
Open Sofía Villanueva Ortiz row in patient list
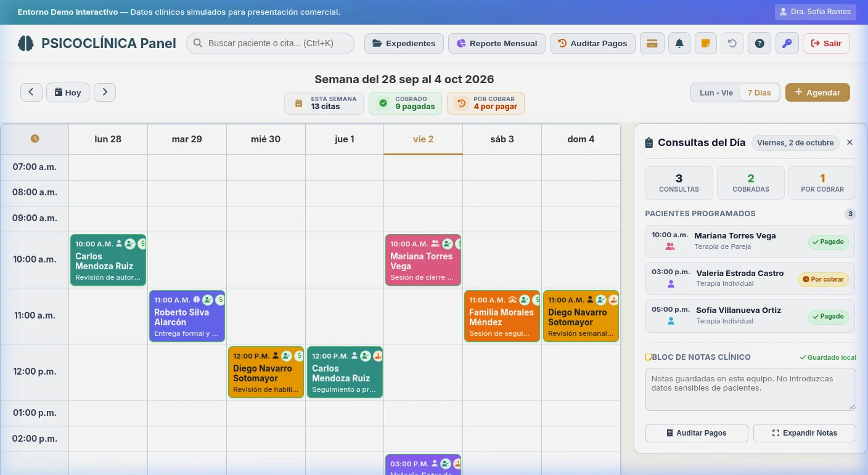coord(750,316)
